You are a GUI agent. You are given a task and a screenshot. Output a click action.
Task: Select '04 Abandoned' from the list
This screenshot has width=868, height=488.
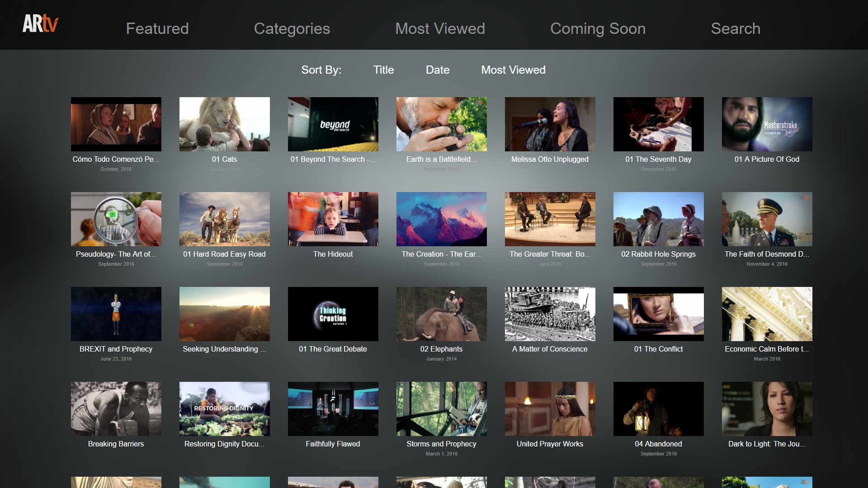click(x=658, y=408)
